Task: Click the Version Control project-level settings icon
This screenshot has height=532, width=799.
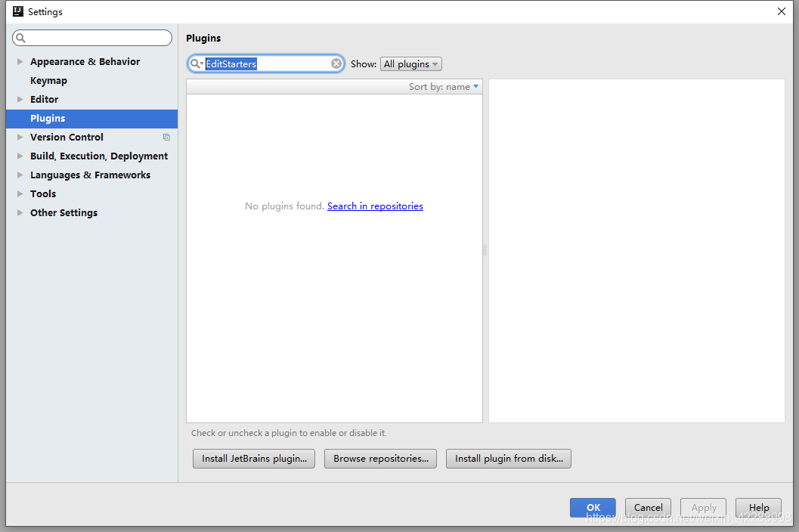Action: [166, 137]
